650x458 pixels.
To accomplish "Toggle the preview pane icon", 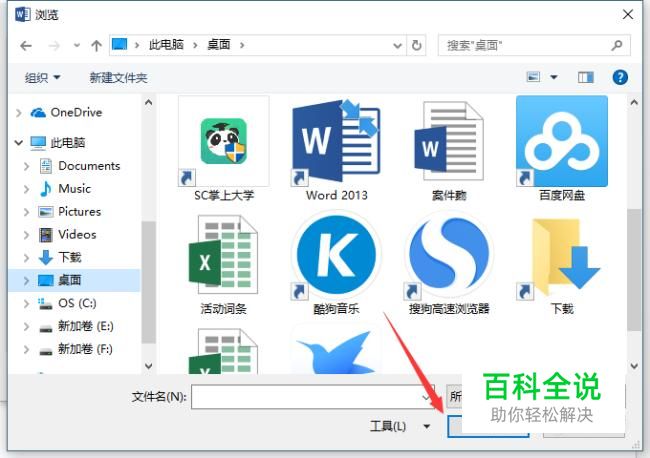I will pyautogui.click(x=585, y=77).
